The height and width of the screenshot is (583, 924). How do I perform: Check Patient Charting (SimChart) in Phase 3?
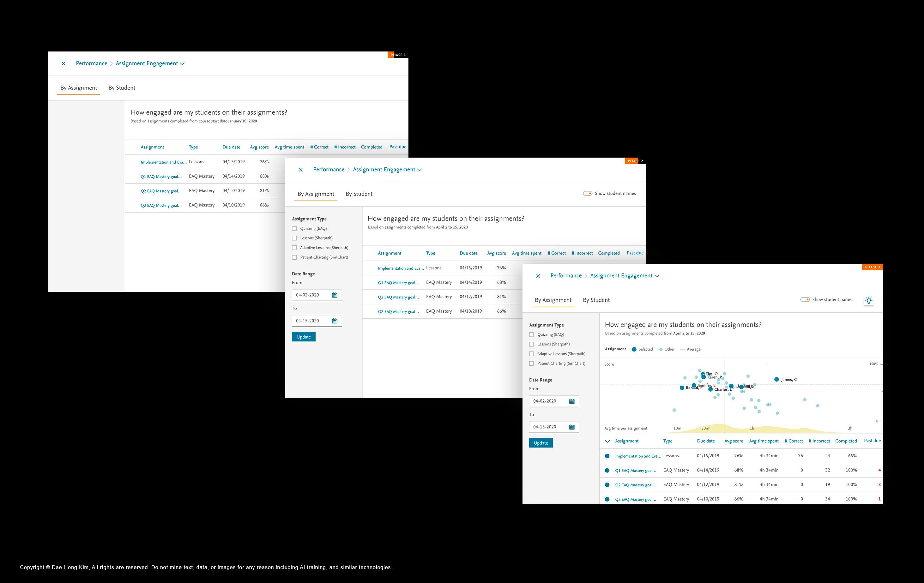(x=531, y=364)
